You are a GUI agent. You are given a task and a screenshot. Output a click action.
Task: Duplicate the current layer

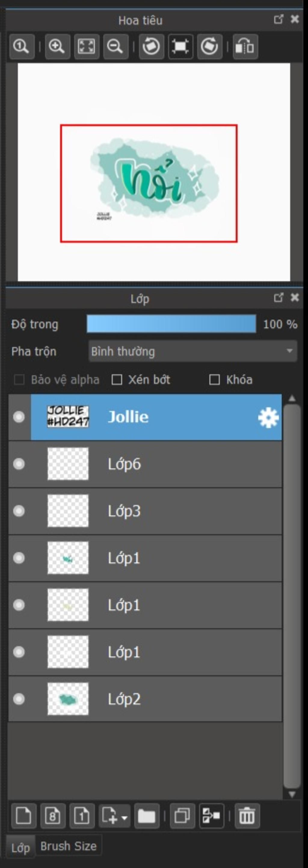(183, 816)
